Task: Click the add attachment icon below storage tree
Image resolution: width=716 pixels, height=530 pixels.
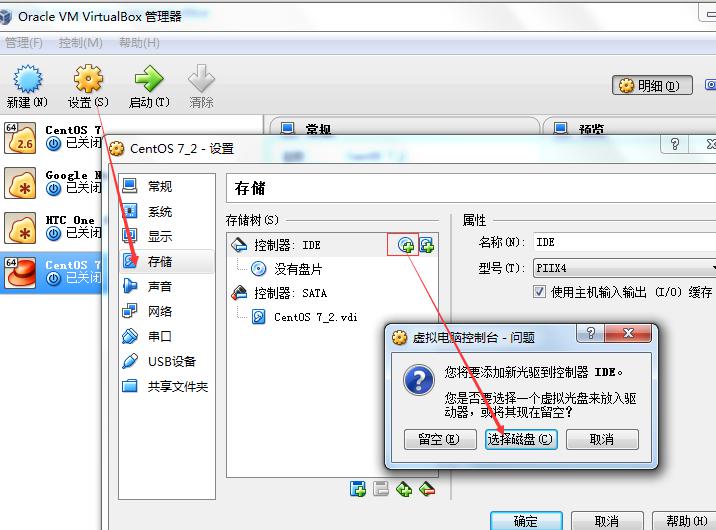Action: [x=404, y=488]
